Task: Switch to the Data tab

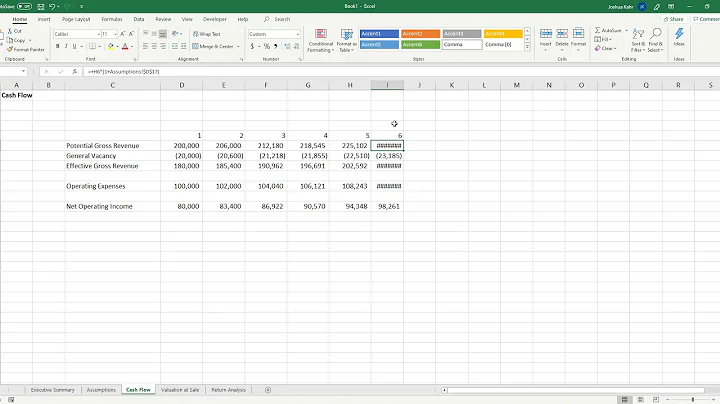Action: [139, 19]
